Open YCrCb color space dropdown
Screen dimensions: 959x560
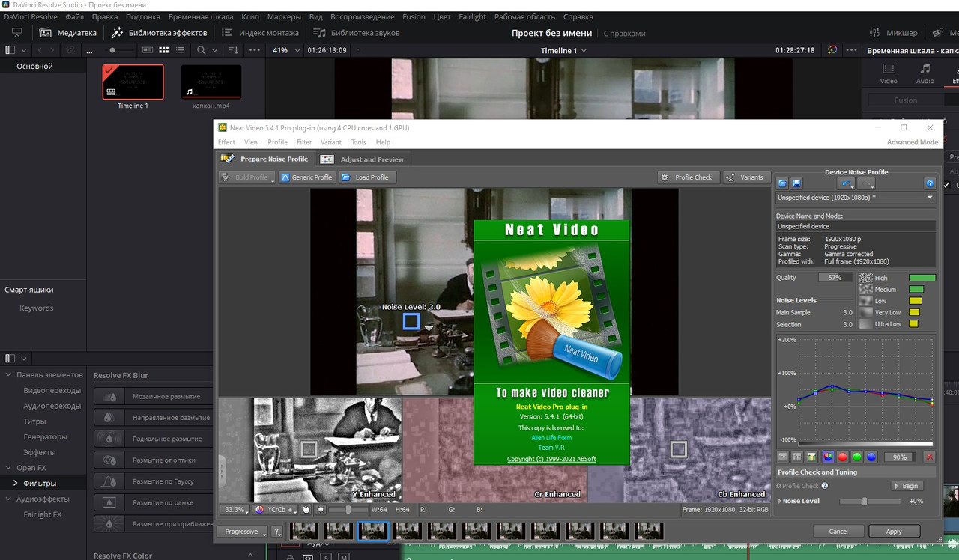pyautogui.click(x=274, y=509)
